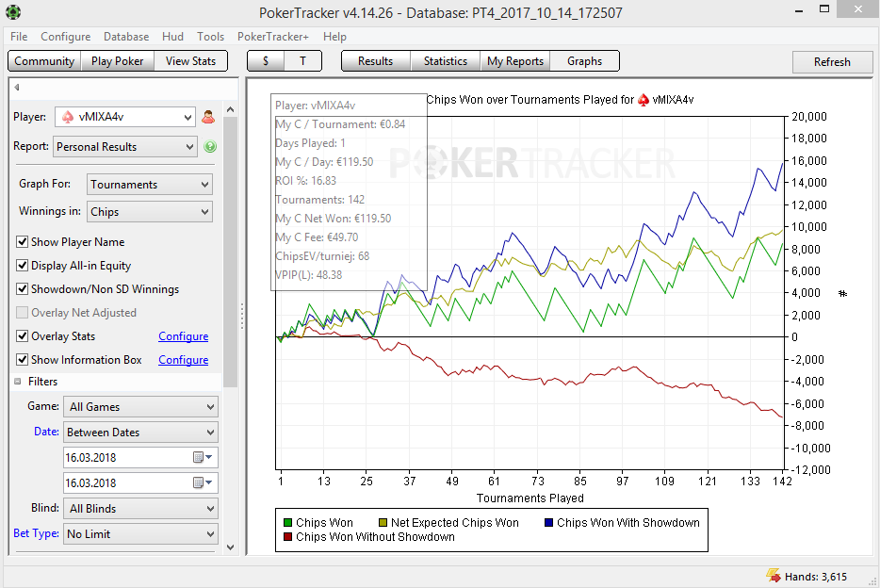
Task: Click the player profile icon next to vMIXA4v
Action: pyautogui.click(x=208, y=117)
